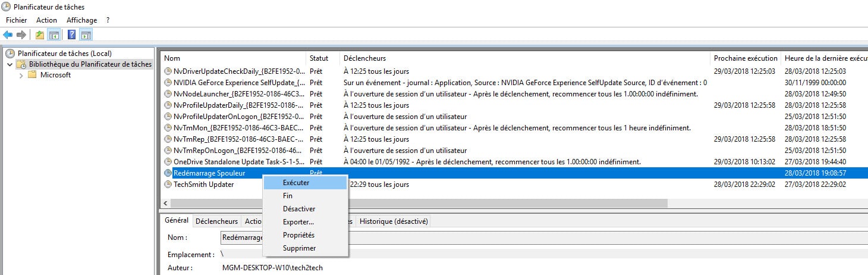The image size is (868, 275).
Task: Open the Affichage menu
Action: [81, 20]
